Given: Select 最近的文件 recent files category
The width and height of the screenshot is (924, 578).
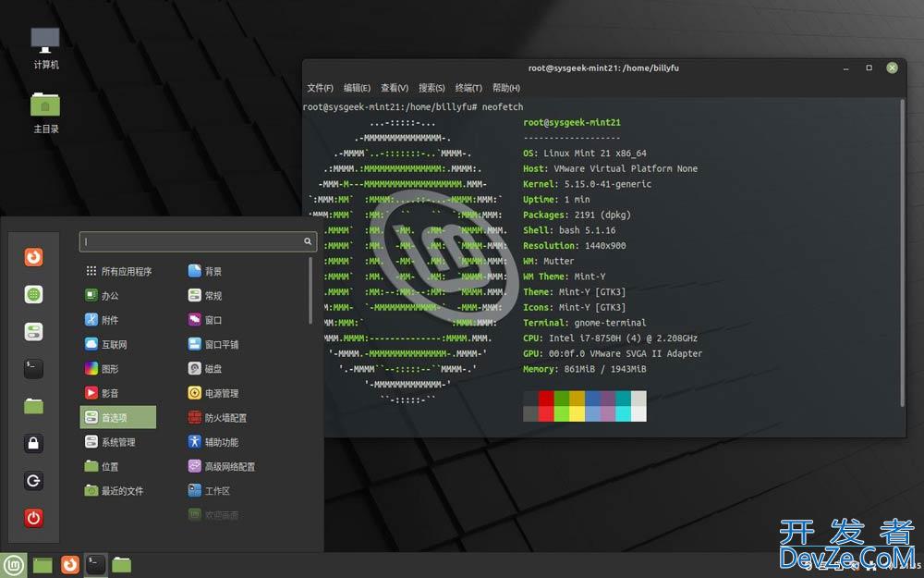Looking at the screenshot, I should coord(115,491).
